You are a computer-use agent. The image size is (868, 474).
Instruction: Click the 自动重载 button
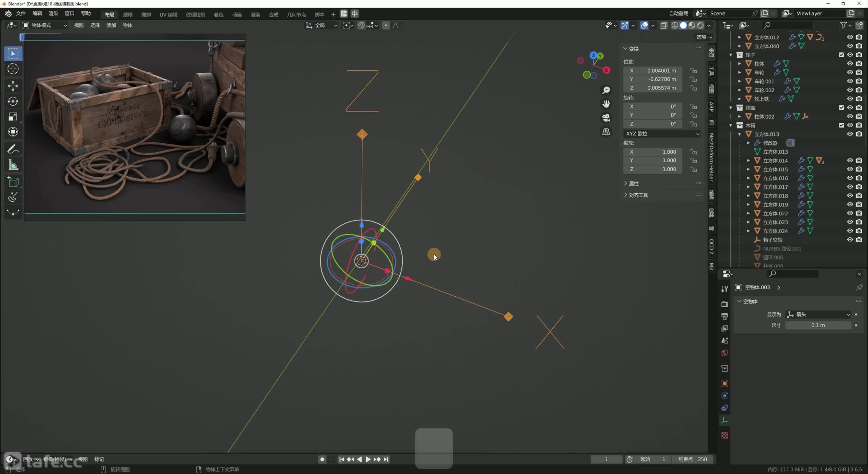pyautogui.click(x=678, y=14)
